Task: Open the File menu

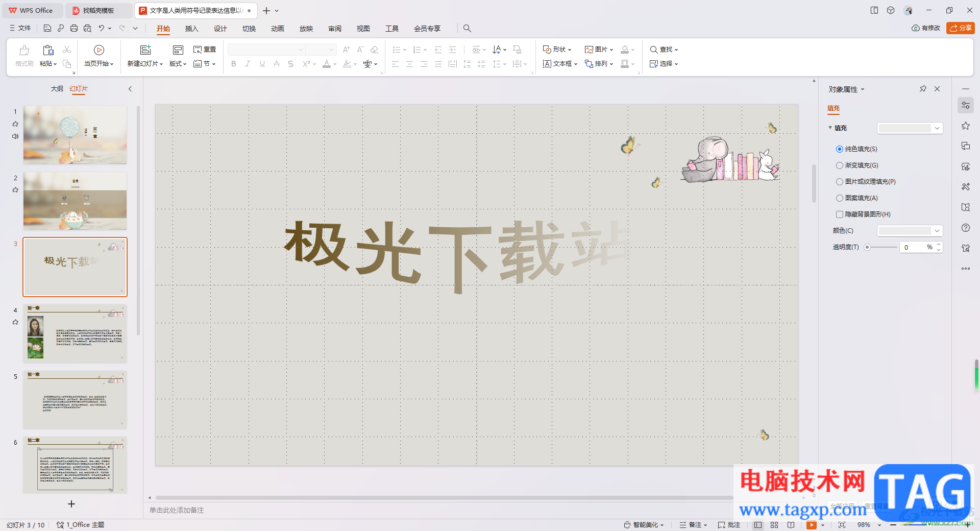Action: click(20, 28)
